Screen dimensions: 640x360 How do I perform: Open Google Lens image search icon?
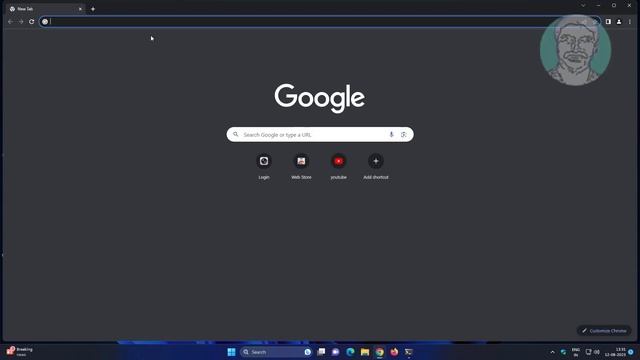(x=404, y=134)
